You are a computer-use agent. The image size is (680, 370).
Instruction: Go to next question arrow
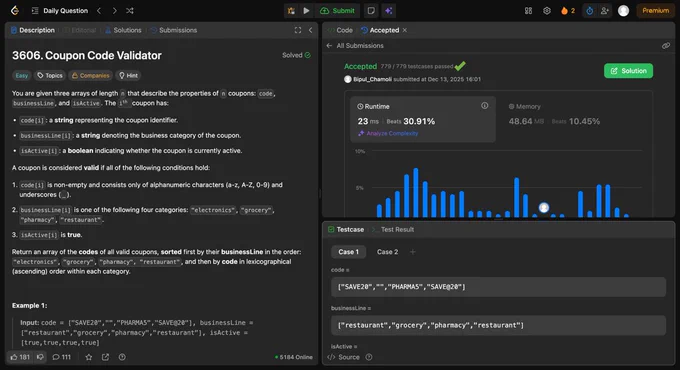[x=114, y=10]
